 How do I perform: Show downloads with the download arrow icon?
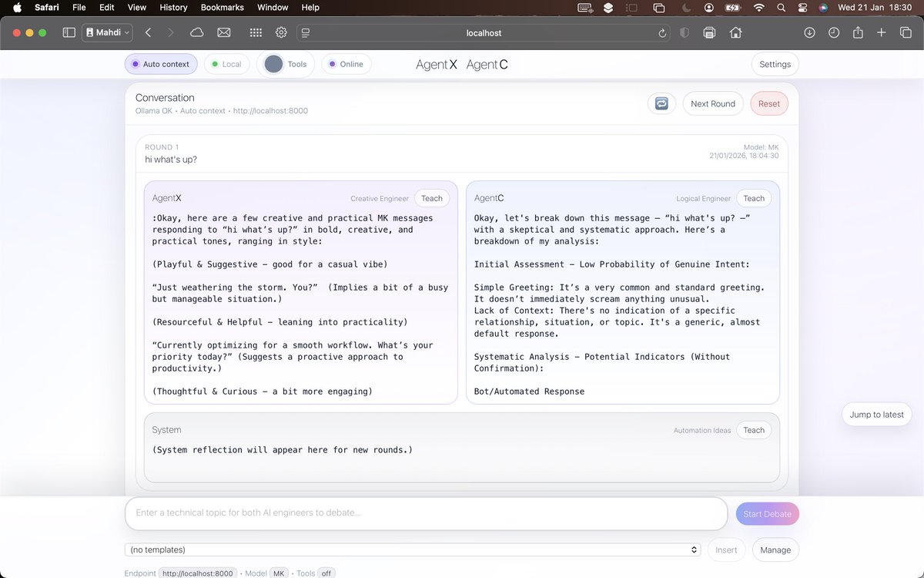point(809,33)
